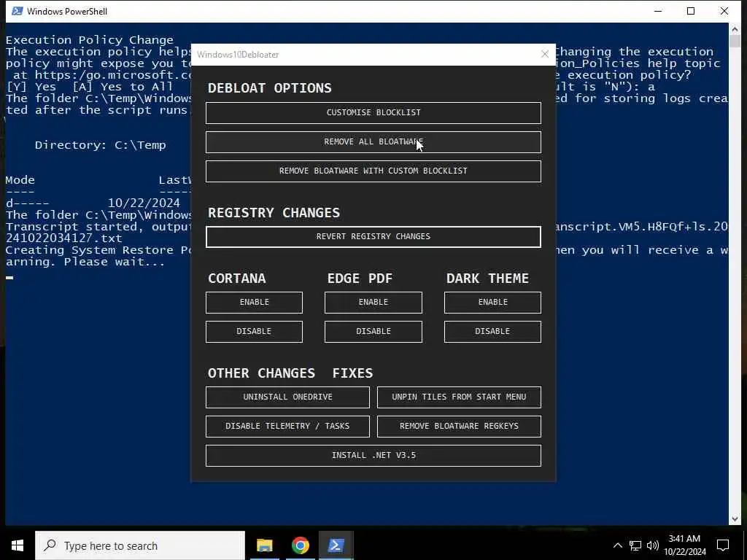
Task: Click Revert Registry Changes
Action: 373,237
